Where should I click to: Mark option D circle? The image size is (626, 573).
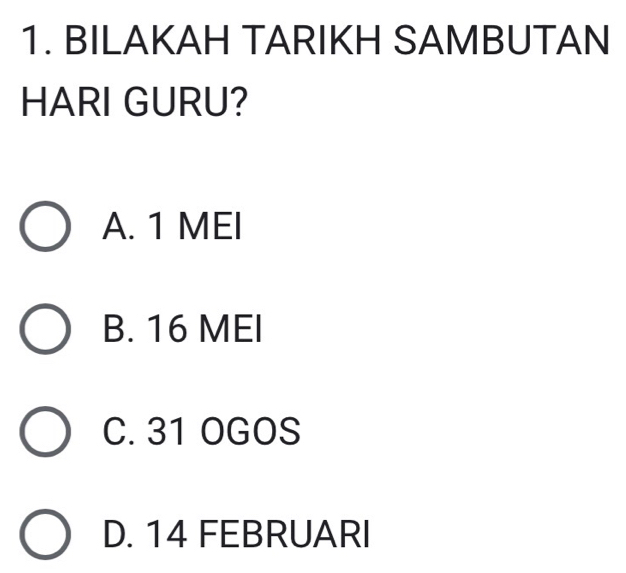[x=45, y=540]
